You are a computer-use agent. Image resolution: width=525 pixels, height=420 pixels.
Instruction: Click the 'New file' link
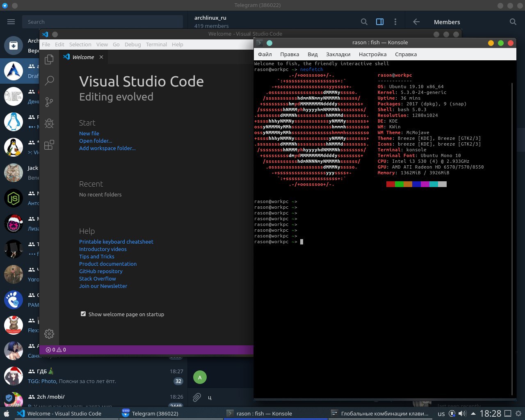[89, 133]
